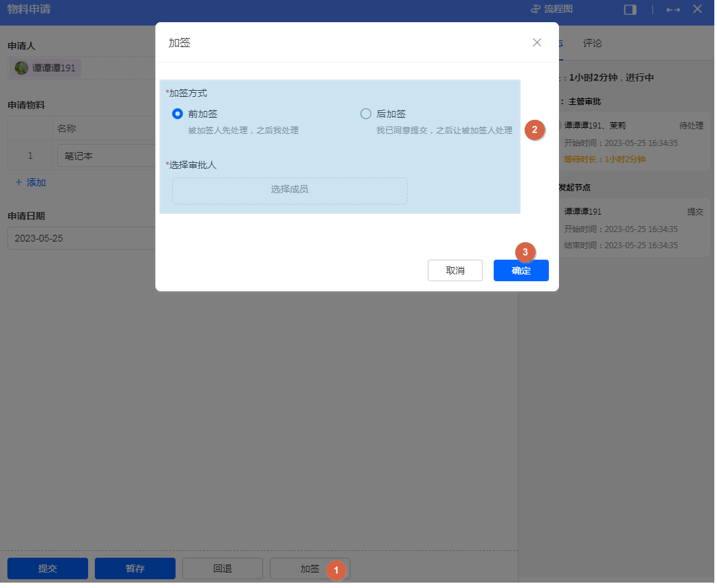
Task: Confirm with the blue 确定 button
Action: click(x=521, y=270)
